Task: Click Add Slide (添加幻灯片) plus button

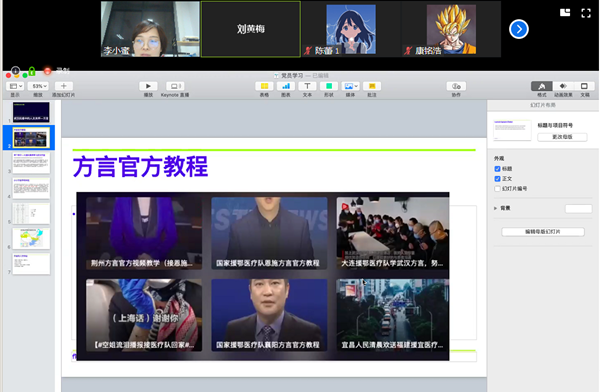Action: coord(64,86)
